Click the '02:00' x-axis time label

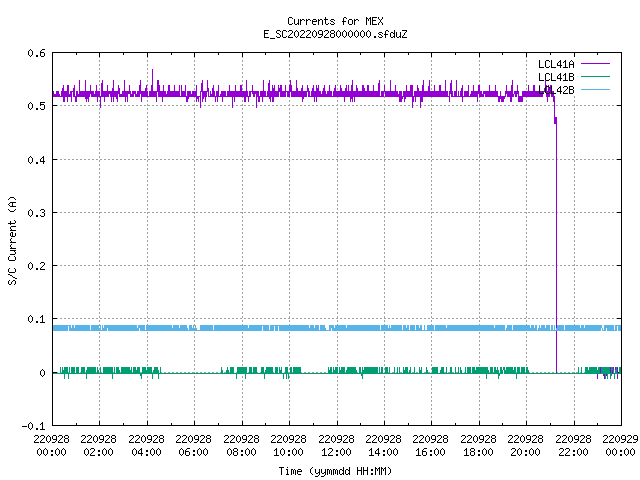tap(98, 452)
